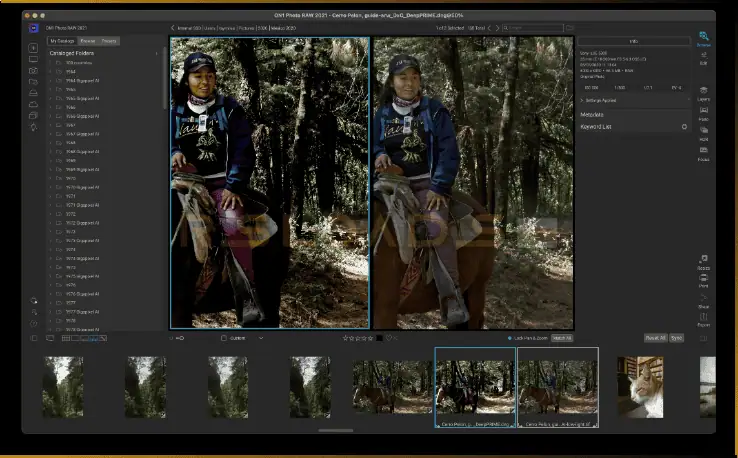
Task: Open the Share options icon
Action: (x=704, y=299)
